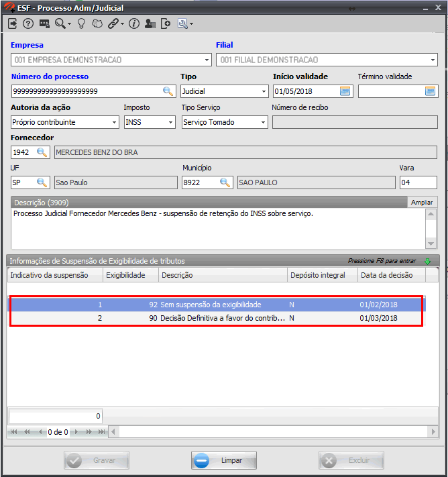The image size is (448, 477).
Task: Click the information circle icon
Action: 134,23
